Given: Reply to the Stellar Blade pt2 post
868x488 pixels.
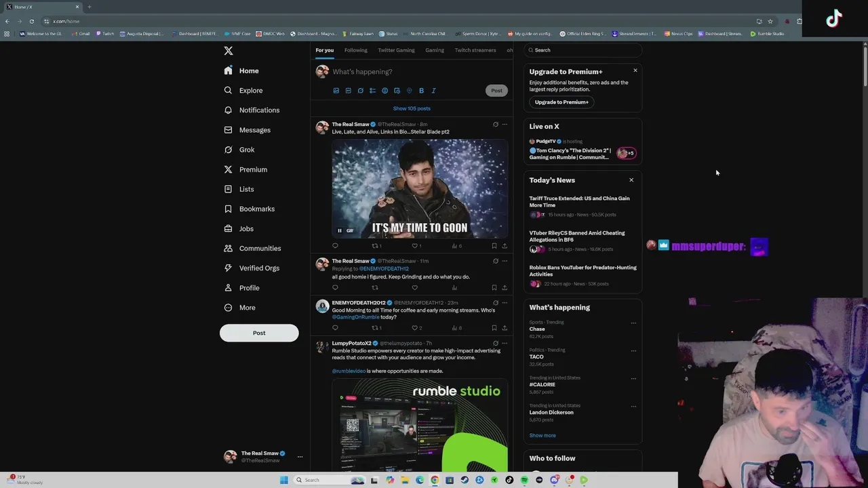Looking at the screenshot, I should [335, 246].
